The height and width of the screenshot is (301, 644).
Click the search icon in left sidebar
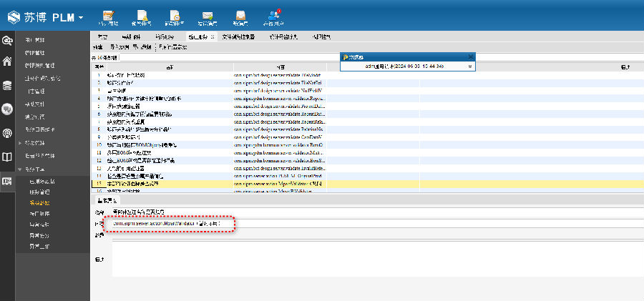(x=7, y=40)
